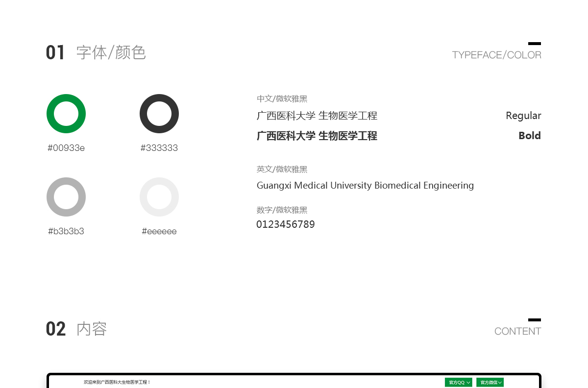Click the bold 广西医科大学 生物医学工程 sample text
The image size is (588, 388).
317,136
